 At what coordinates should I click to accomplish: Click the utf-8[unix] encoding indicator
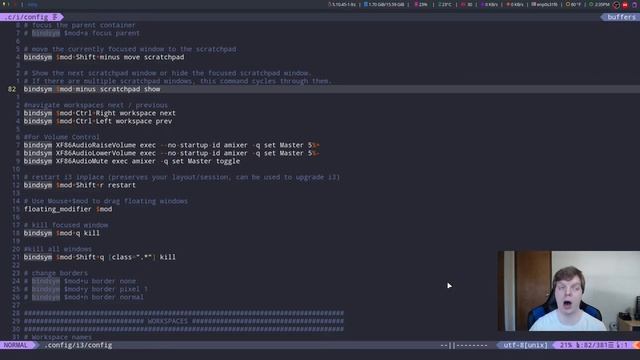click(525, 345)
